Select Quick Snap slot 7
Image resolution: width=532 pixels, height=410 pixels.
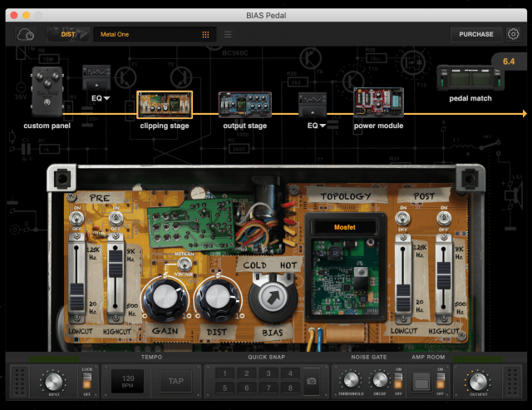click(x=268, y=388)
